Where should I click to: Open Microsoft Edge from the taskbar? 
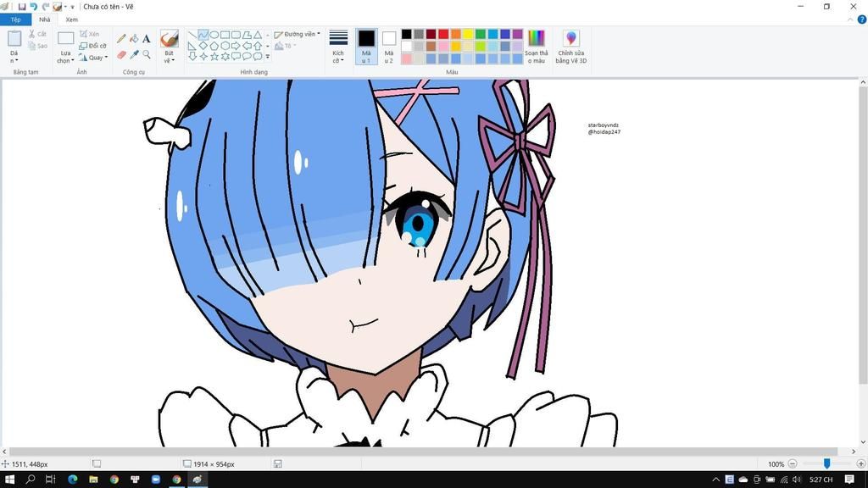pos(73,480)
